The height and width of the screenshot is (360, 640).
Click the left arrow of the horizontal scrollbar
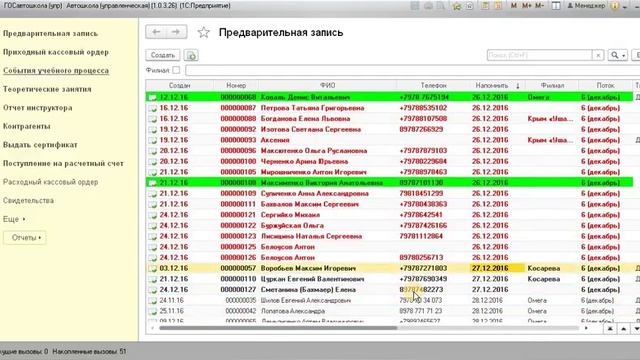pyautogui.click(x=152, y=328)
